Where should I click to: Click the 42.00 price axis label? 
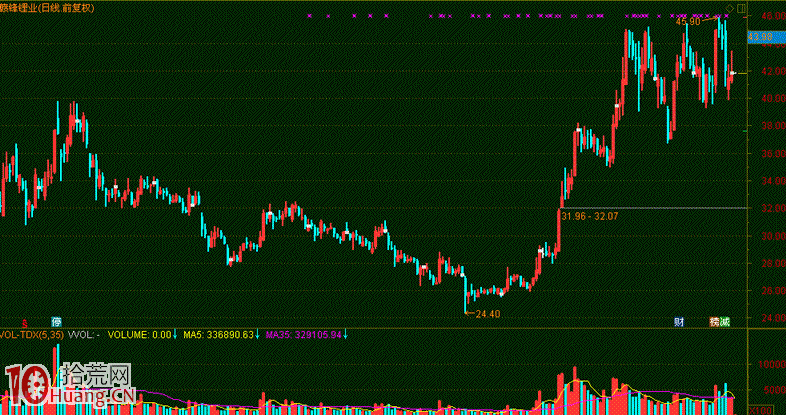[772, 71]
